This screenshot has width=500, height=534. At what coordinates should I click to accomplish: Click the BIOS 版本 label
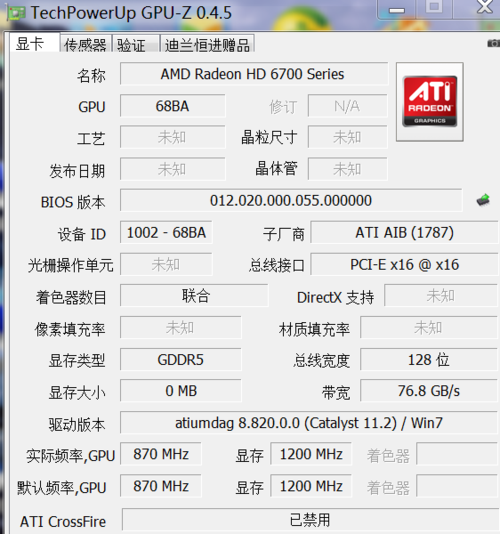[73, 202]
